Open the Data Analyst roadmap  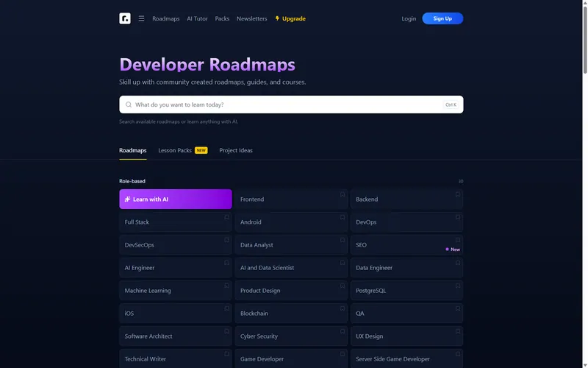coord(291,245)
